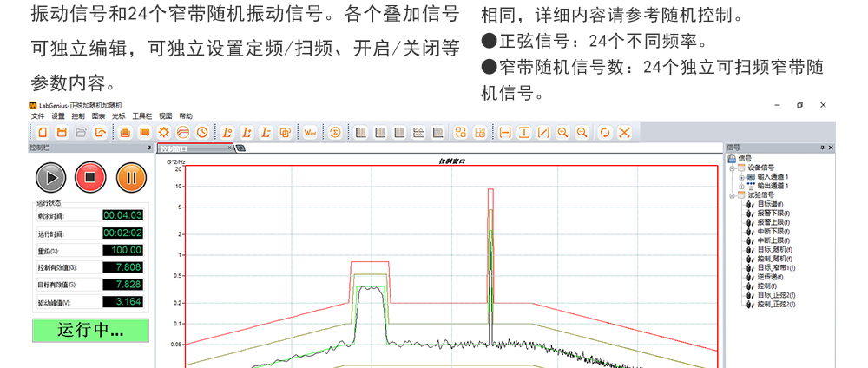
Task: Click the gear settings toolbar icon
Action: pos(163,133)
